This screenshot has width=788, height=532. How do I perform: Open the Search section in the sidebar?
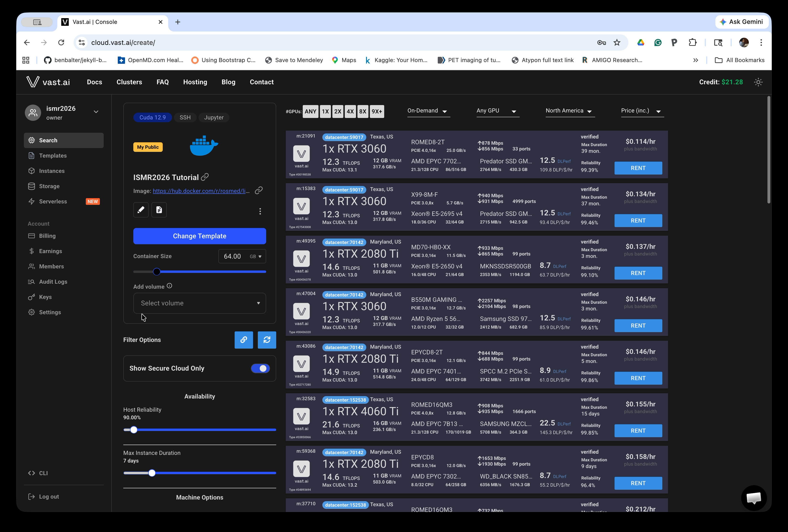48,140
